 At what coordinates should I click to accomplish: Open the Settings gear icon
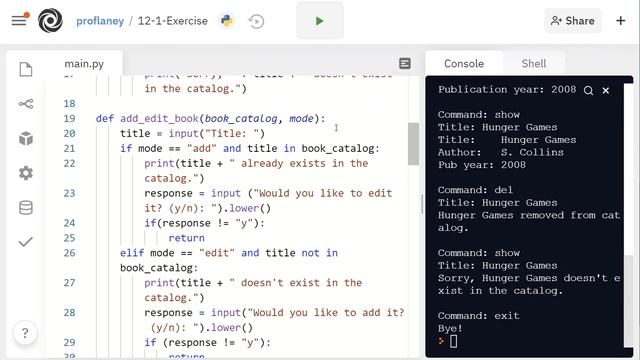pyautogui.click(x=26, y=173)
